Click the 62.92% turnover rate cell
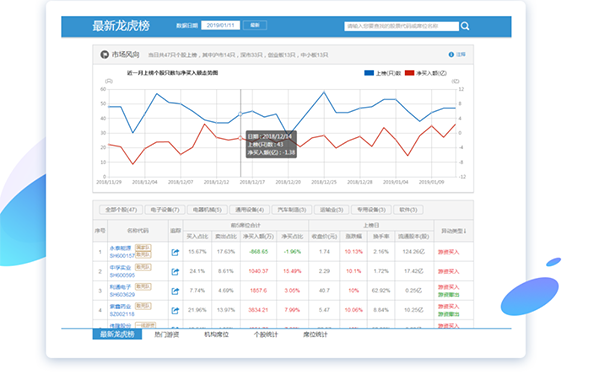 point(381,291)
